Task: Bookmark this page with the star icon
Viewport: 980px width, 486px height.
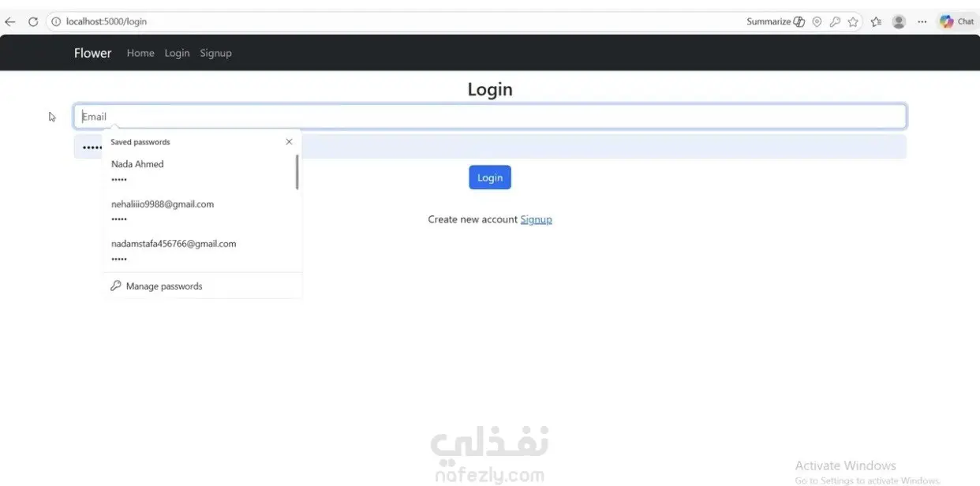Action: (x=853, y=22)
